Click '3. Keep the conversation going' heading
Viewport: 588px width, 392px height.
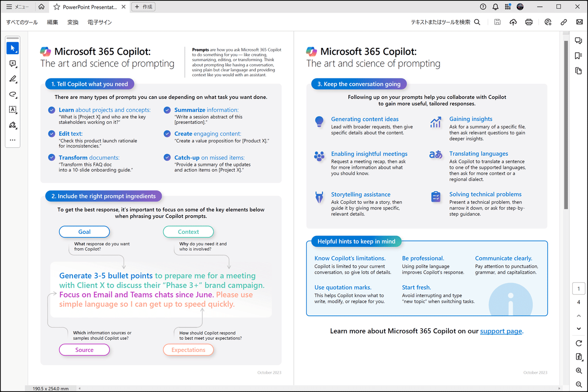[x=359, y=84]
